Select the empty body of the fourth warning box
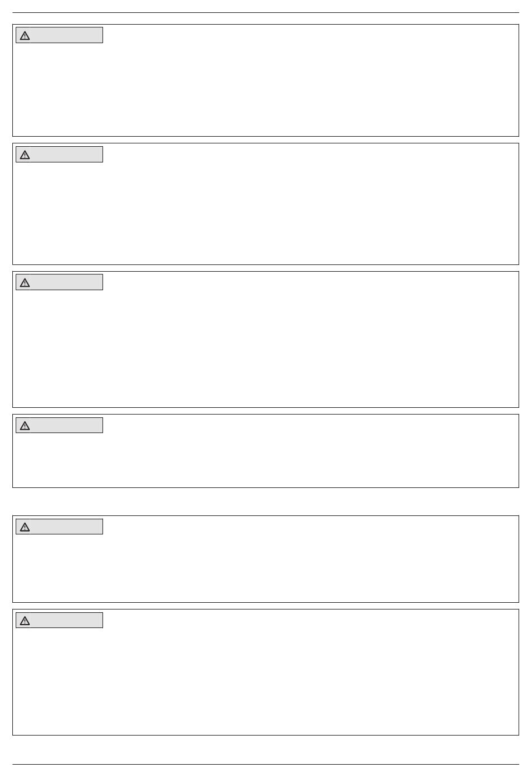This screenshot has height=777, width=532. tap(265, 459)
